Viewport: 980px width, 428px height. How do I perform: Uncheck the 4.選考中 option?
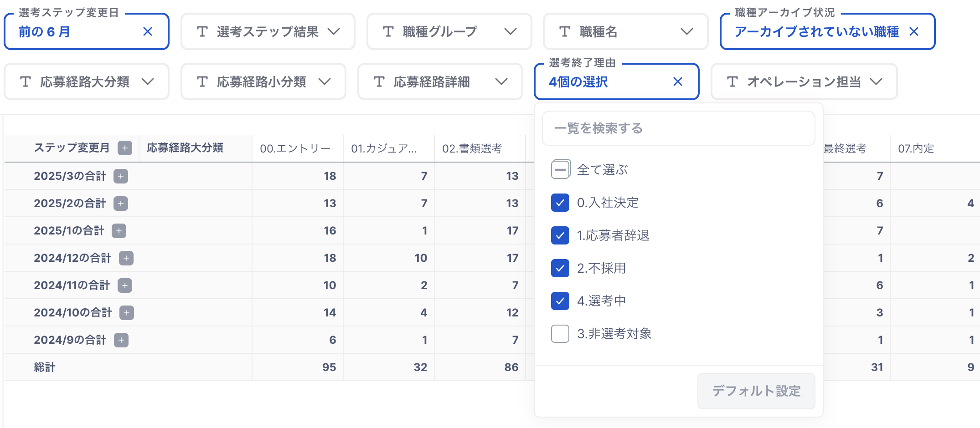click(x=560, y=301)
